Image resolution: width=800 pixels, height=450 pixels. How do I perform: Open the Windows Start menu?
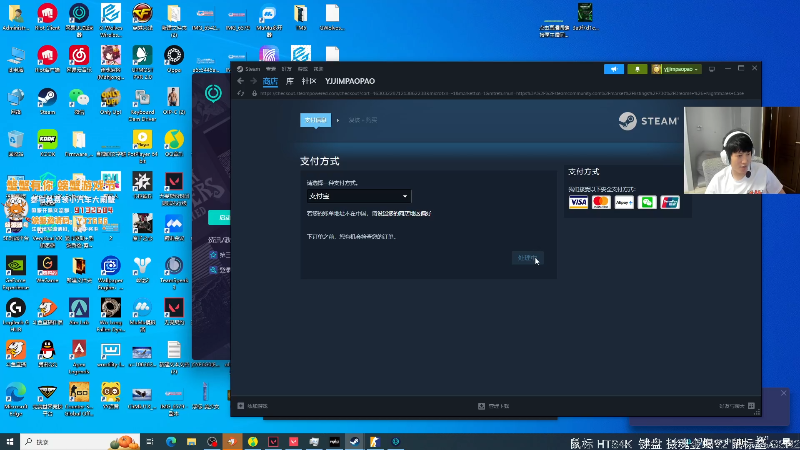[10, 441]
